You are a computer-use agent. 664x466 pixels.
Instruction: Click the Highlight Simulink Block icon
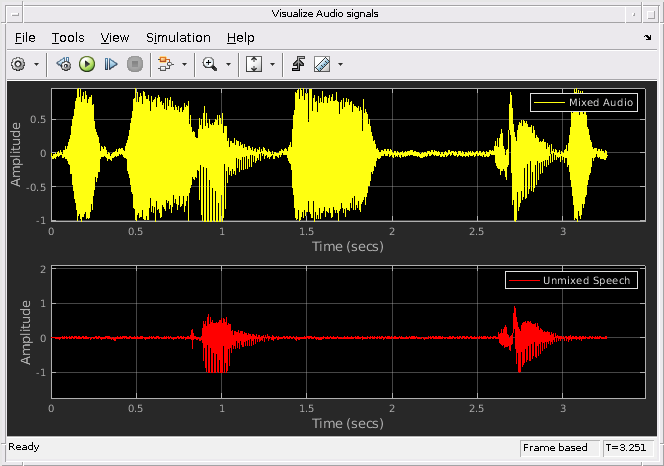point(166,64)
